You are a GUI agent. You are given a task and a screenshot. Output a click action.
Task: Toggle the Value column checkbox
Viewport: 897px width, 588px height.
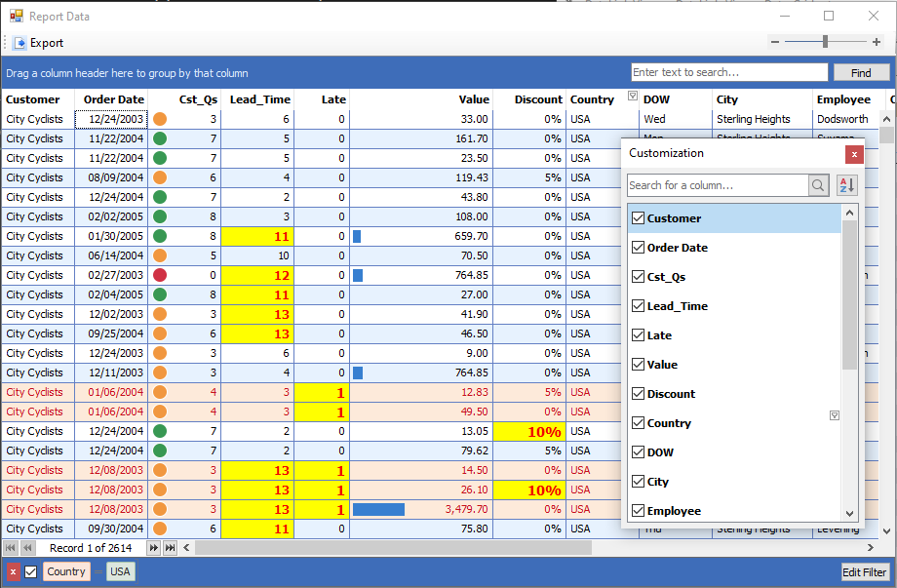click(639, 364)
